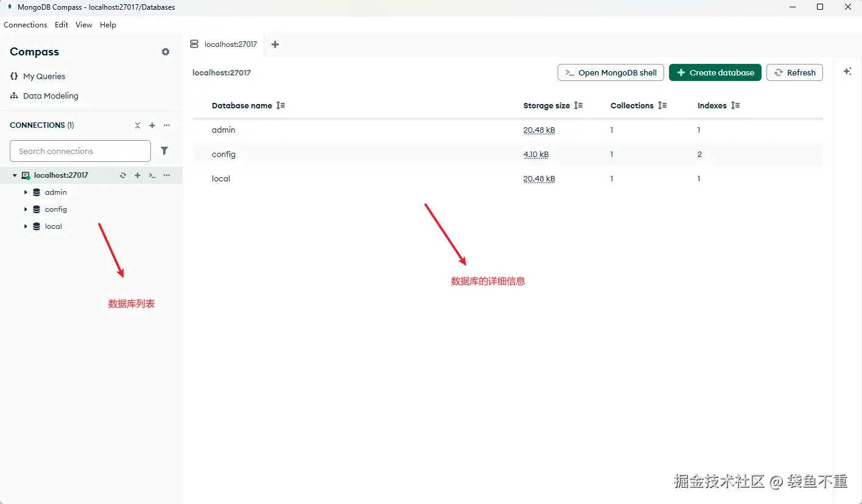Screen dimensions: 862x504
Task: Expand the admin database in sidebar
Action: point(26,192)
